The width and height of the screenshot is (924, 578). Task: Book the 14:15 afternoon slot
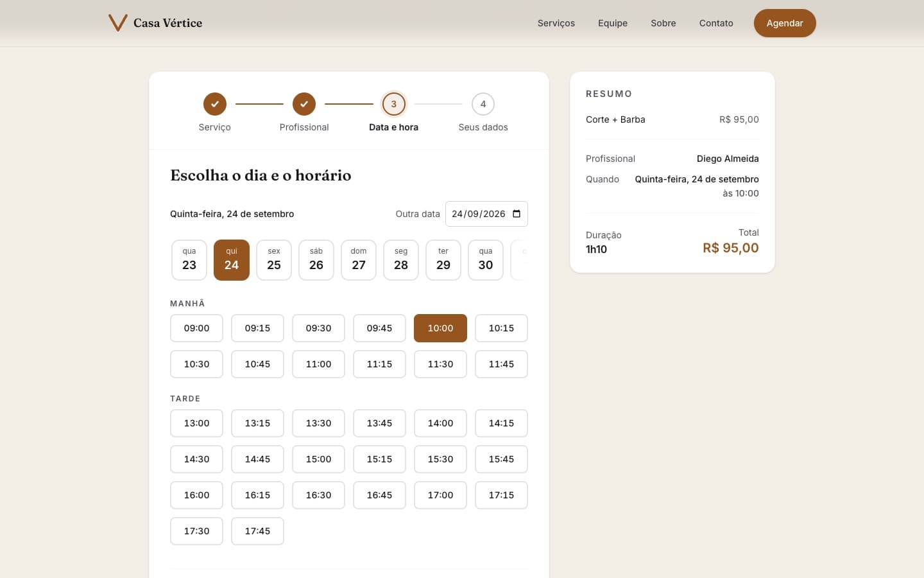pos(501,423)
